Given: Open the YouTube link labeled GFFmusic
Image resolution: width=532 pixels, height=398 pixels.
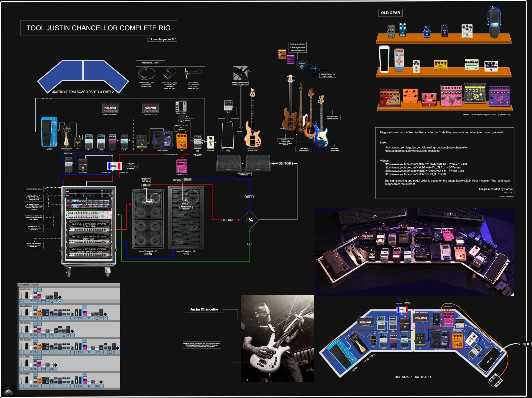Looking at the screenshot, I should (423, 167).
